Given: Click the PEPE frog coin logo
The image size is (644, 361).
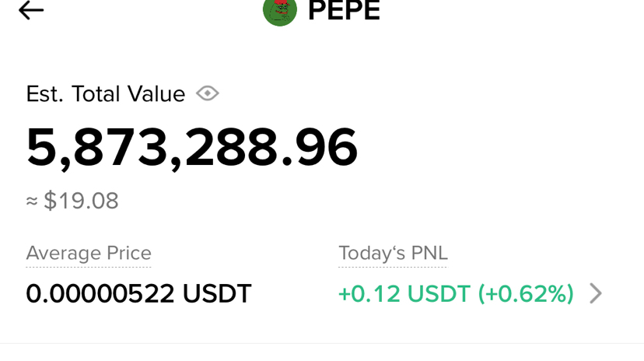Looking at the screenshot, I should (x=280, y=11).
